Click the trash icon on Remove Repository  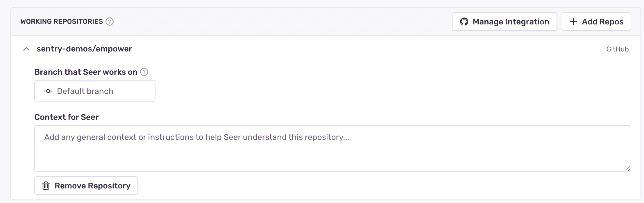(x=46, y=185)
